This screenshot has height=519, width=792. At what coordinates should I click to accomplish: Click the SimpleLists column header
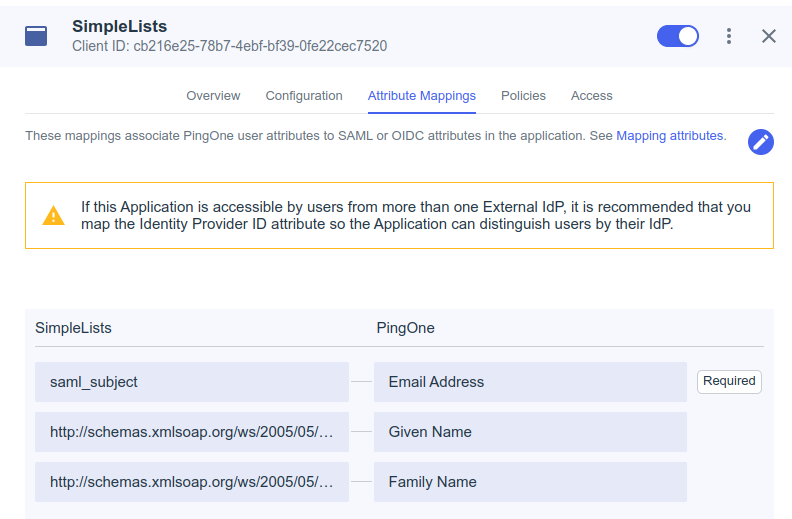point(73,328)
